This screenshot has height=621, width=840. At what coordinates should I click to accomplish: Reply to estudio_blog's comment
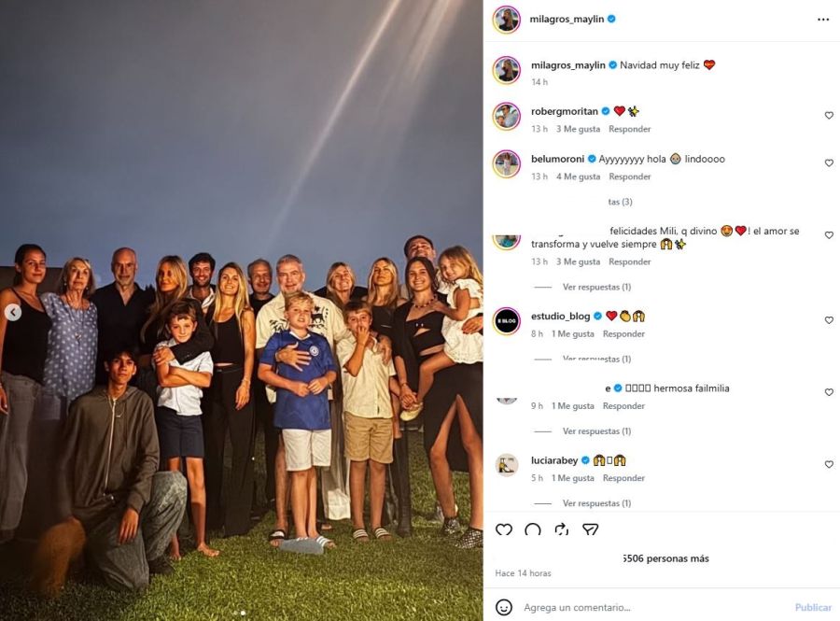click(x=623, y=333)
